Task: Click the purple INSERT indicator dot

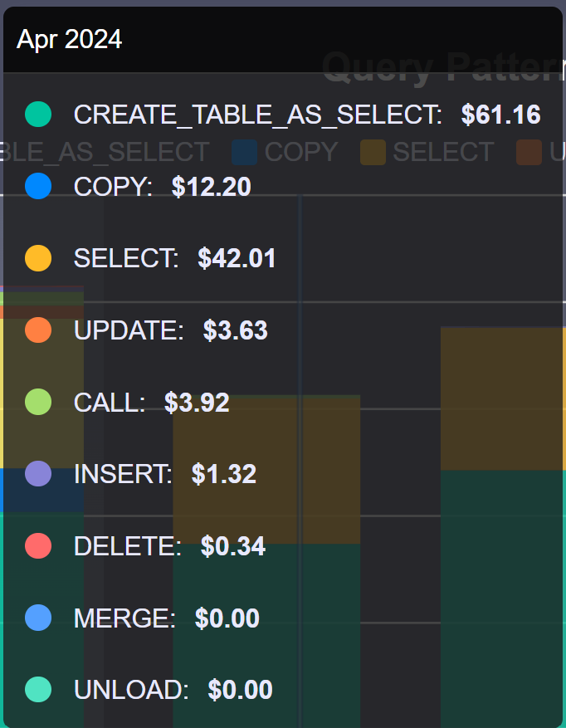Action: [x=37, y=474]
